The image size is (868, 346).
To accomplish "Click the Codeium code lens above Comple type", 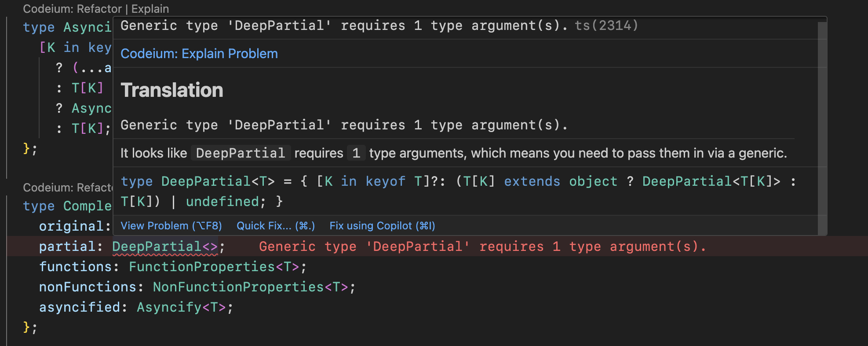I will (68, 188).
